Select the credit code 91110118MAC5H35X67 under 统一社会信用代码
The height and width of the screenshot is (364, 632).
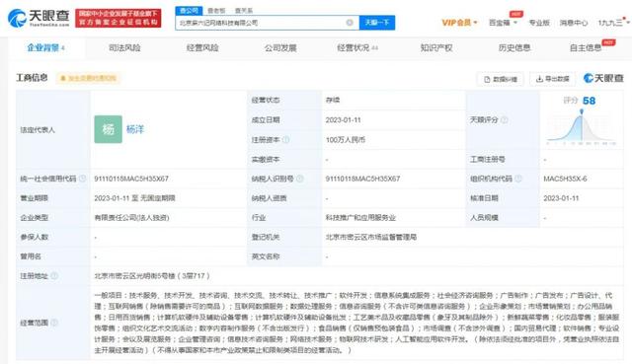[x=131, y=179]
